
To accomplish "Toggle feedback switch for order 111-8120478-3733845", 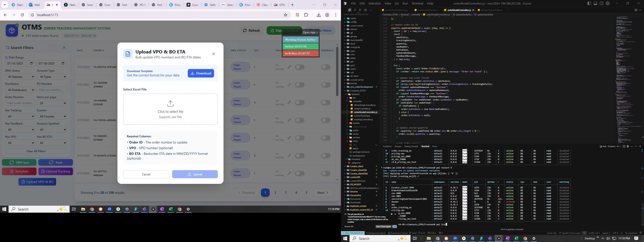I will 326,156.
